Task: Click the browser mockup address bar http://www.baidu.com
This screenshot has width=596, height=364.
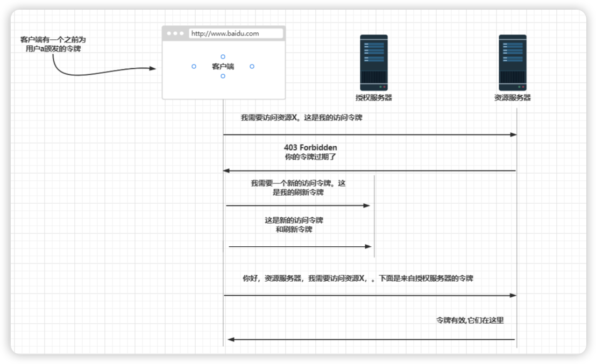Action: [x=236, y=33]
